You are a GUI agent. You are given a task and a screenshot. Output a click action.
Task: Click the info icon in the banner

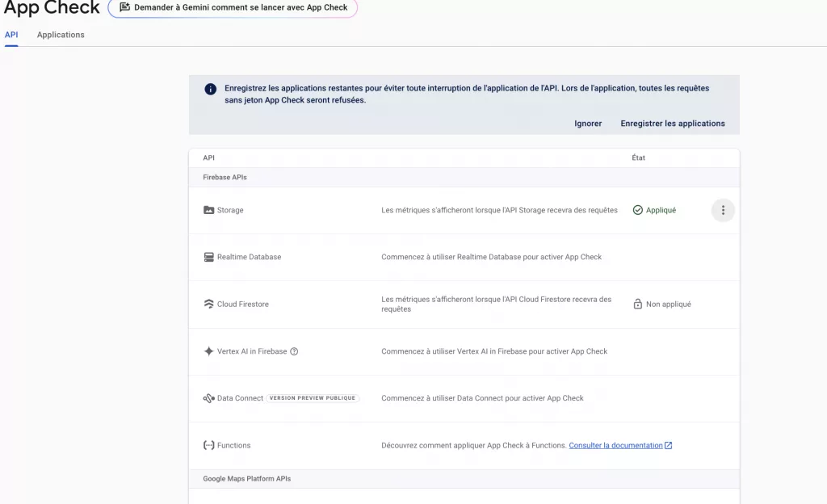coord(211,89)
